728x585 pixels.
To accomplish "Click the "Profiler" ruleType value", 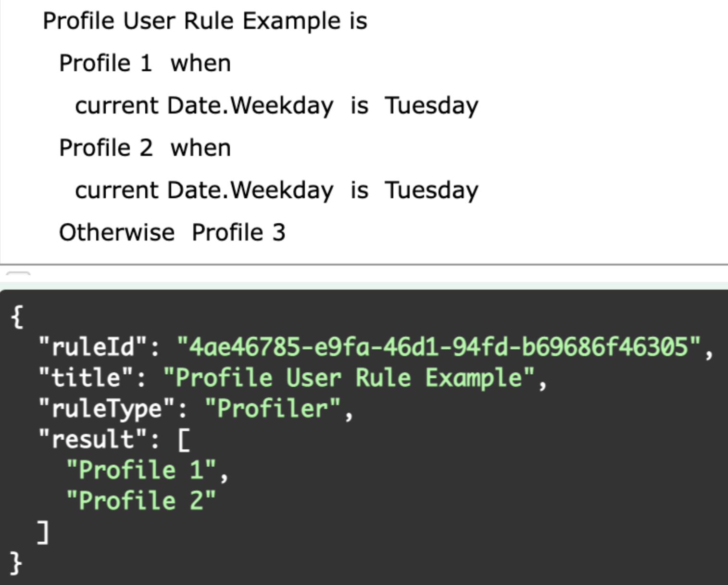I will tap(273, 408).
